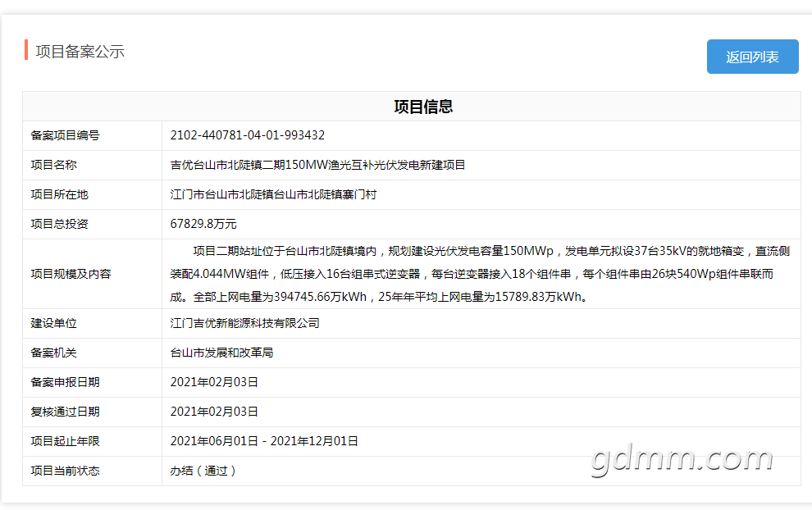This screenshot has height=510, width=812.
Task: Click description line starting 装配4.044MW组件
Action: 472,274
